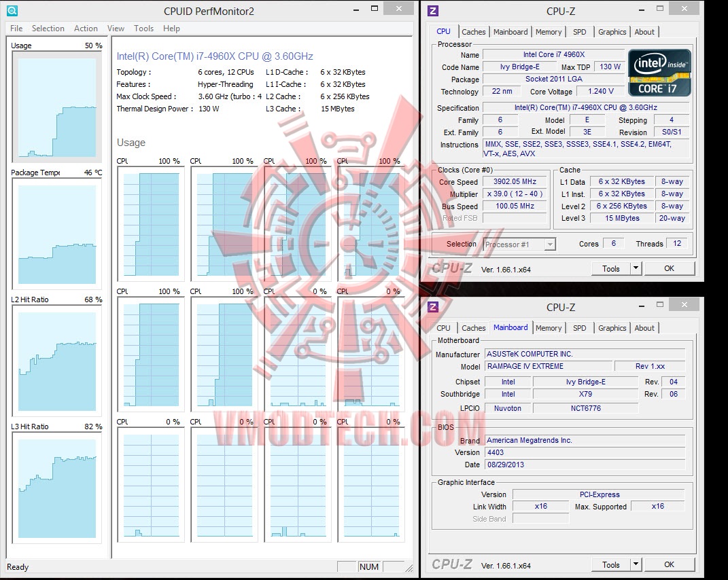Click the CPUID PerfMonitor2 app icon
Viewport: 728px width, 580px height.
coord(12,10)
